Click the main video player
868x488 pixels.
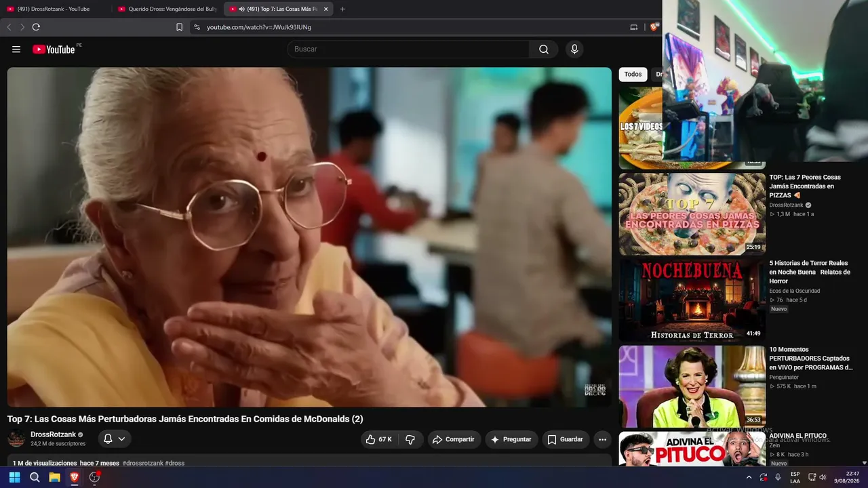coord(309,237)
